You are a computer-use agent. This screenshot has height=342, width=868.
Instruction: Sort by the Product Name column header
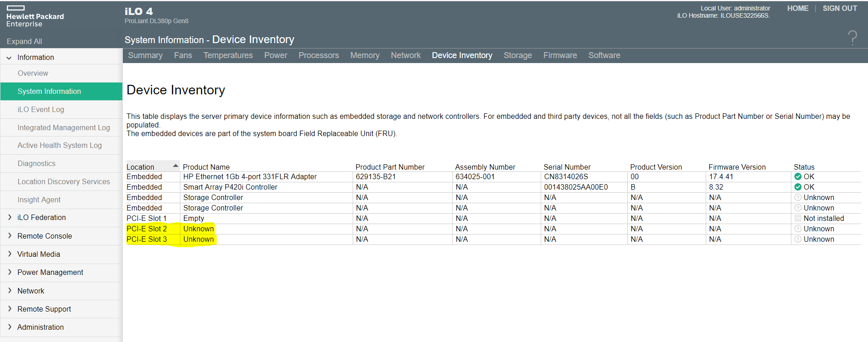[x=206, y=167]
